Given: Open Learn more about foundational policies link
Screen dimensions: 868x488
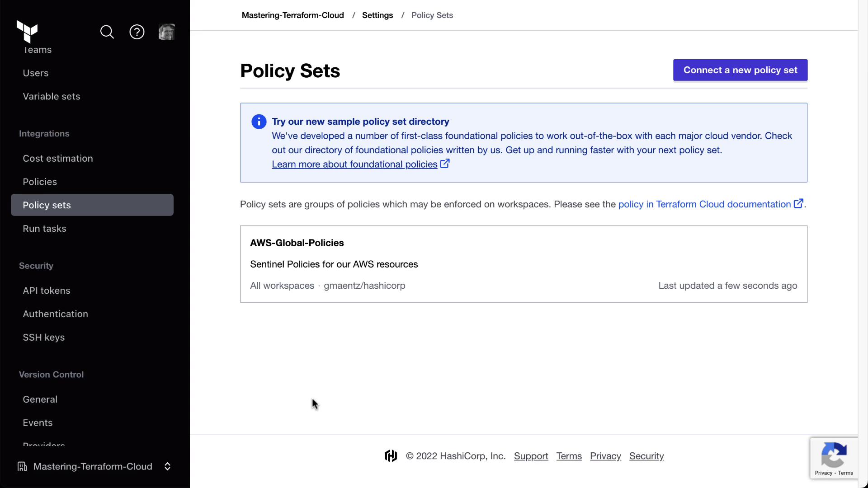Looking at the screenshot, I should pyautogui.click(x=354, y=164).
